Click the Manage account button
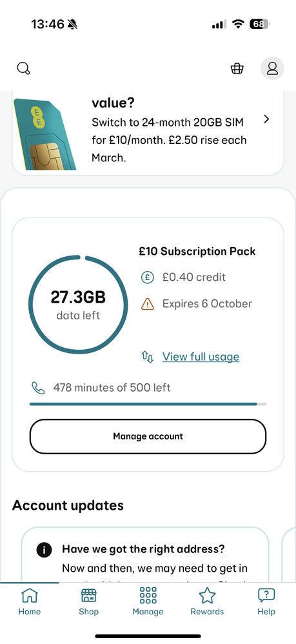The width and height of the screenshot is (296, 644). pos(148,436)
